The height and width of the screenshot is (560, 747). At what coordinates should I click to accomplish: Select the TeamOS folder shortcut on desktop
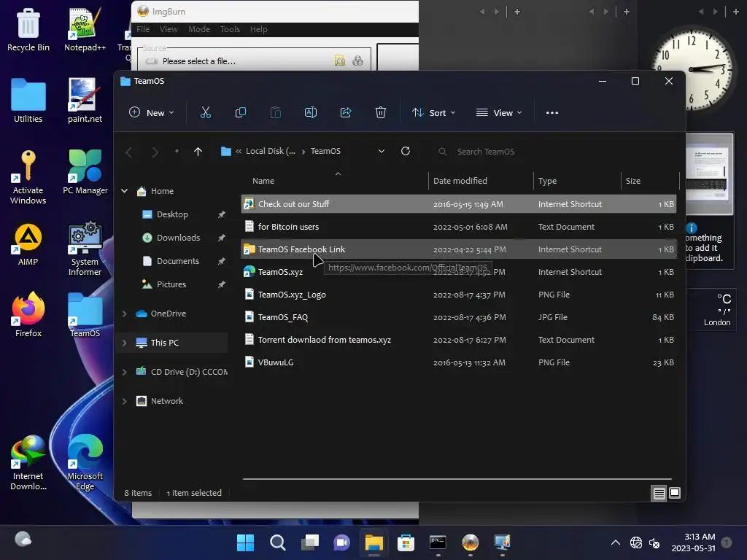tap(85, 315)
